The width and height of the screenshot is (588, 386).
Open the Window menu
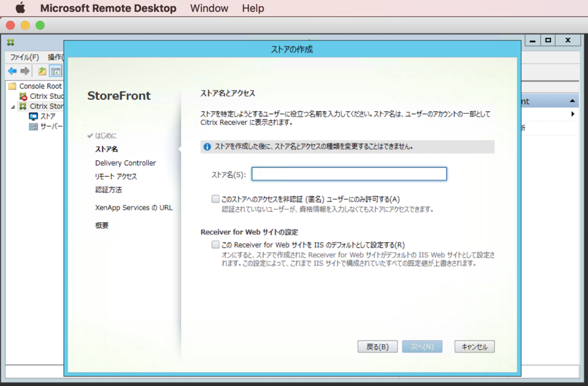(x=209, y=8)
